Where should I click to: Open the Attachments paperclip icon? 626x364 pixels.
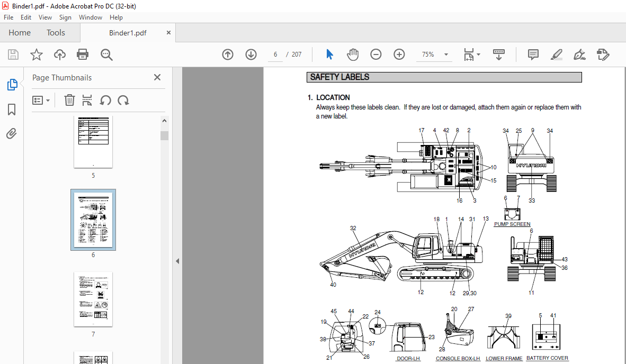pos(12,133)
